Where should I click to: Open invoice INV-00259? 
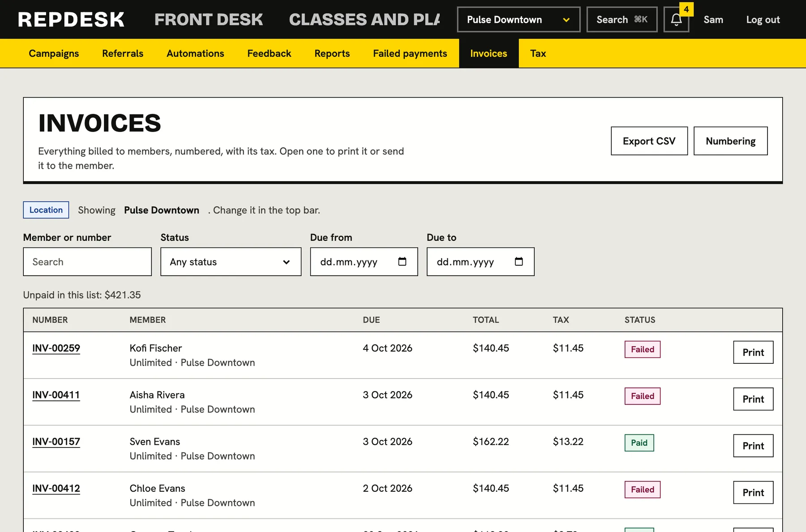click(56, 348)
